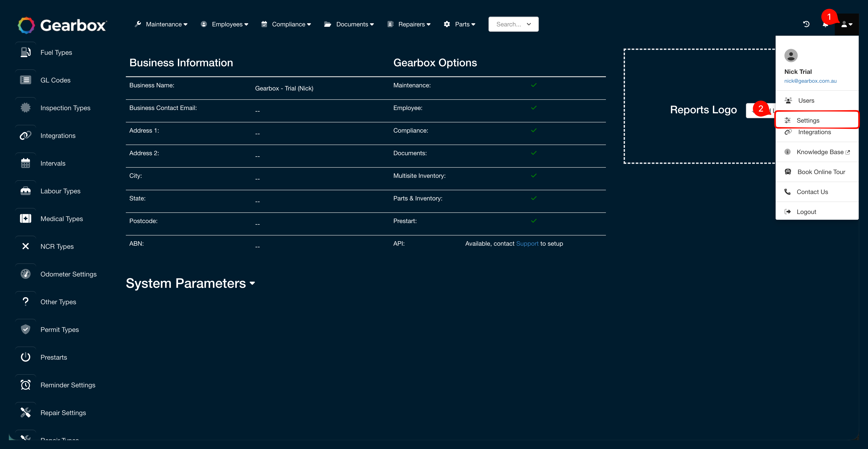The width and height of the screenshot is (868, 449).
Task: Open the recent history clock icon
Action: pyautogui.click(x=806, y=24)
